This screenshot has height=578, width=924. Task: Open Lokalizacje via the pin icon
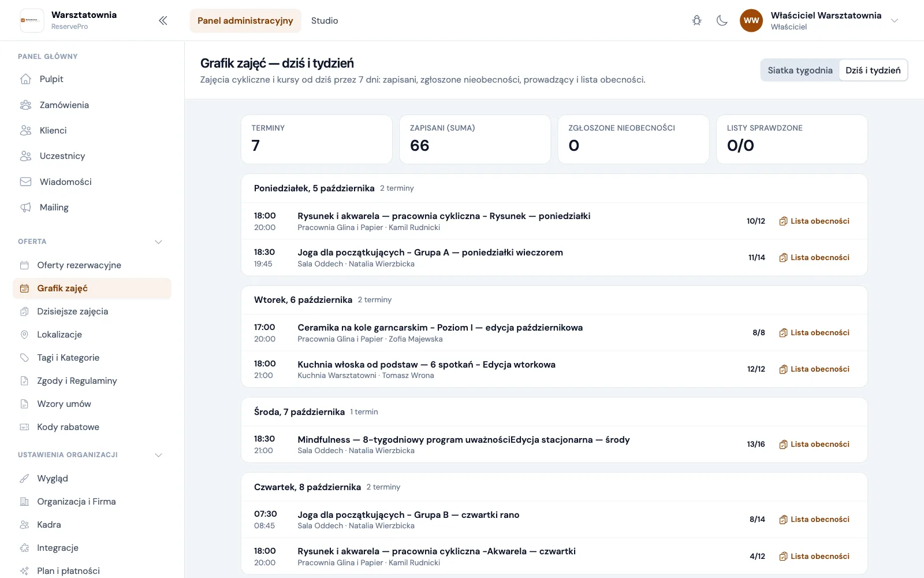tap(24, 335)
